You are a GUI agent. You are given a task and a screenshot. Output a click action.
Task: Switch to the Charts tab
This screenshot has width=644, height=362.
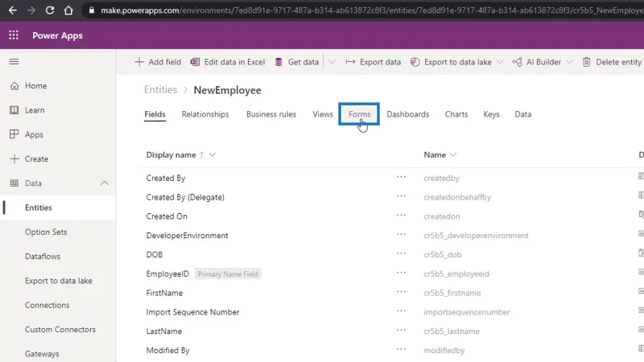456,114
